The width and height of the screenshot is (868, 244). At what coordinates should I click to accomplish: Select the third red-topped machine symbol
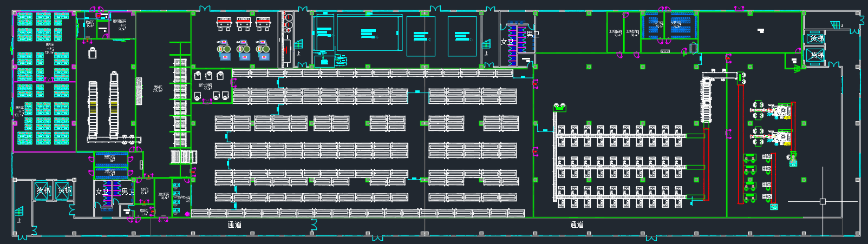263,23
